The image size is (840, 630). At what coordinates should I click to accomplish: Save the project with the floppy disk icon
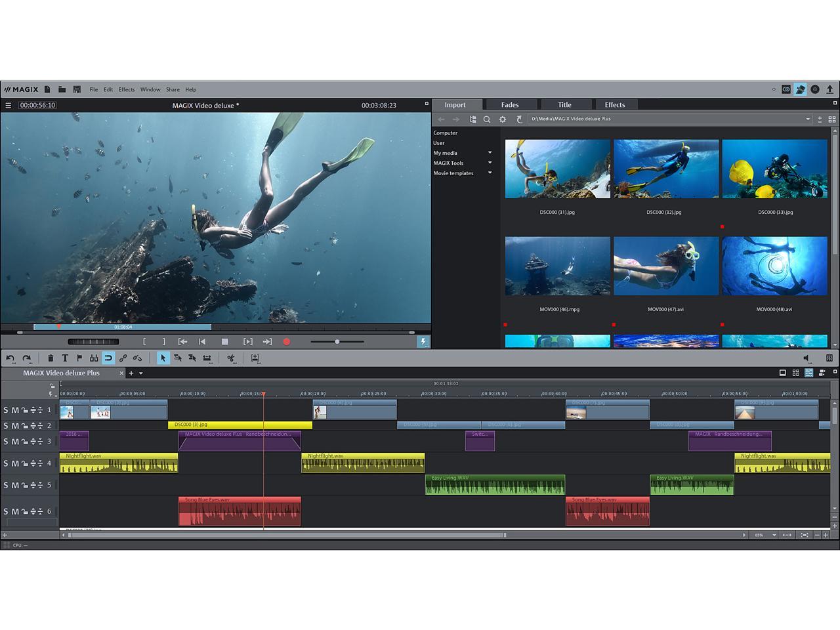coord(77,89)
